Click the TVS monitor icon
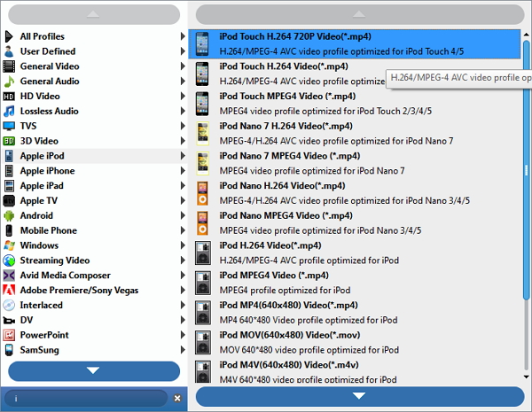Viewport: 532px width, 412px height. coord(9,126)
